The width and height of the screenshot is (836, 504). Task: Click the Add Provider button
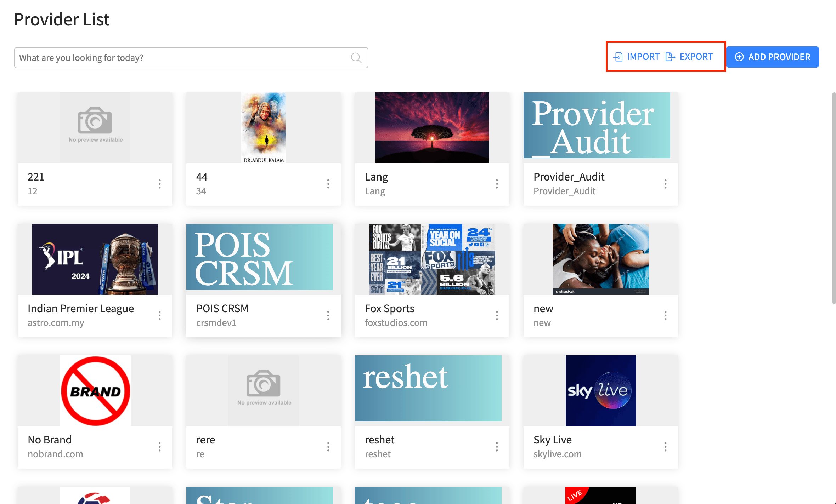point(773,57)
